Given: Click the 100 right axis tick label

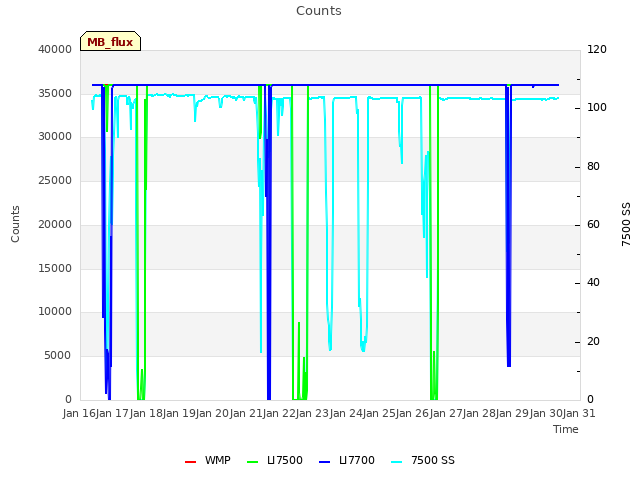Looking at the screenshot, I should (597, 108).
